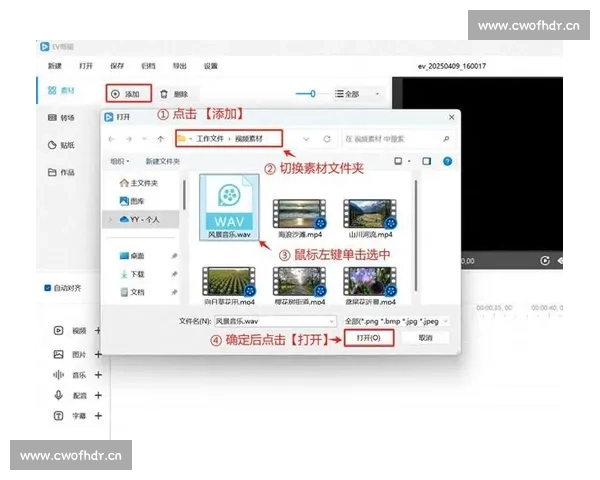
Task: Click the plus next to 视频 track
Action: (x=98, y=330)
